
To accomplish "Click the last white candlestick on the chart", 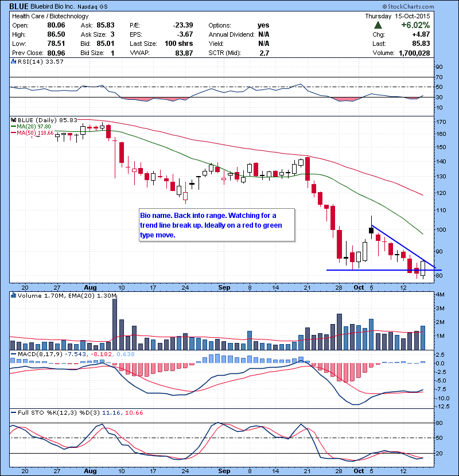I will [423, 268].
